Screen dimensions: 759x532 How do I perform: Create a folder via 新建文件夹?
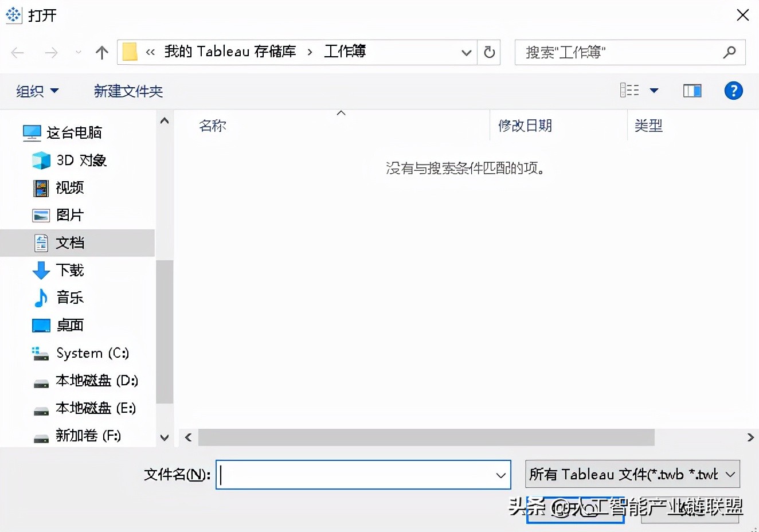point(128,91)
